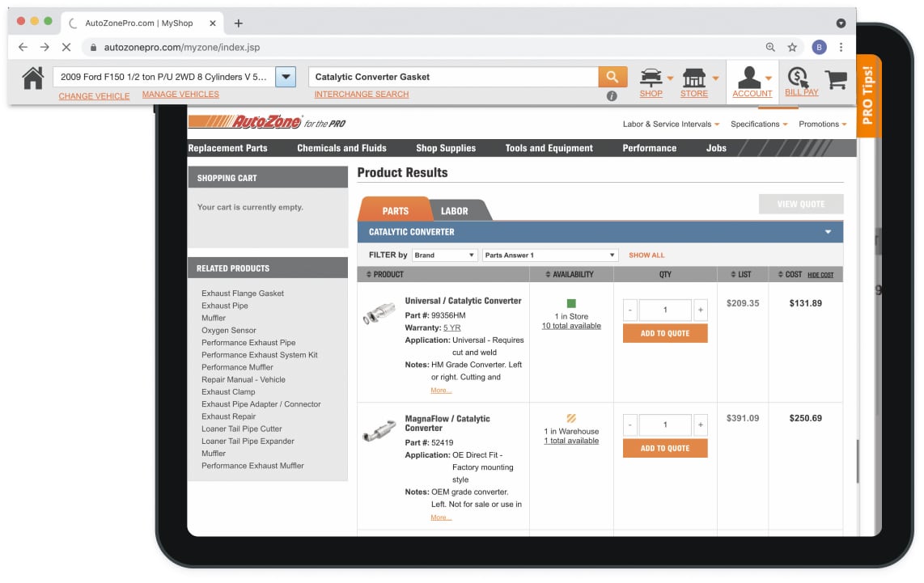Open the Bill Pay icon

[x=799, y=77]
